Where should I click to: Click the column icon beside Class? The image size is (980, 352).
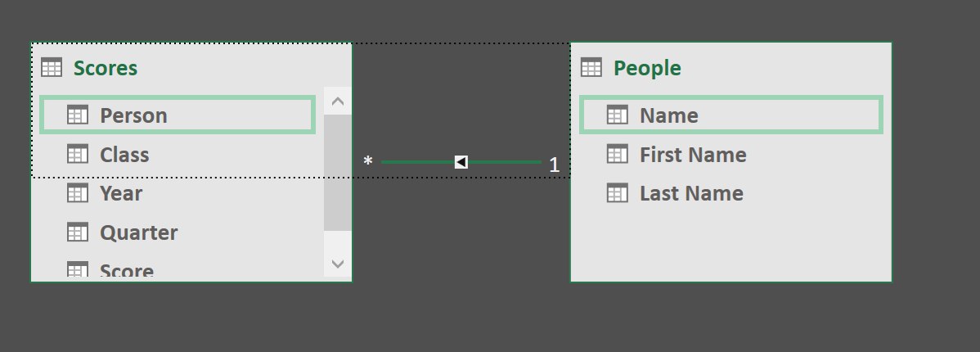point(78,155)
